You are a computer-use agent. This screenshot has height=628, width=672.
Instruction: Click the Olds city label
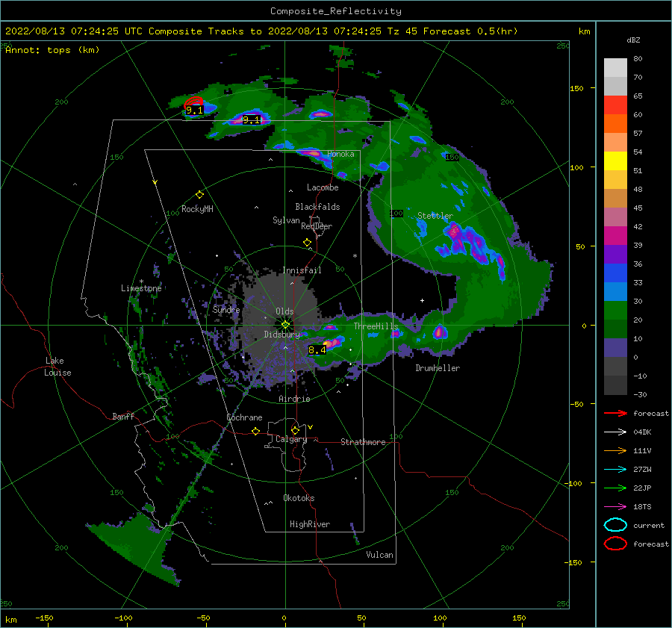[x=284, y=311]
